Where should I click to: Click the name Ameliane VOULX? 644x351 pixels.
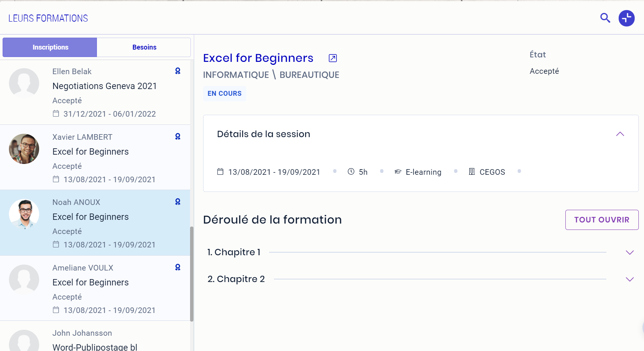pyautogui.click(x=83, y=268)
